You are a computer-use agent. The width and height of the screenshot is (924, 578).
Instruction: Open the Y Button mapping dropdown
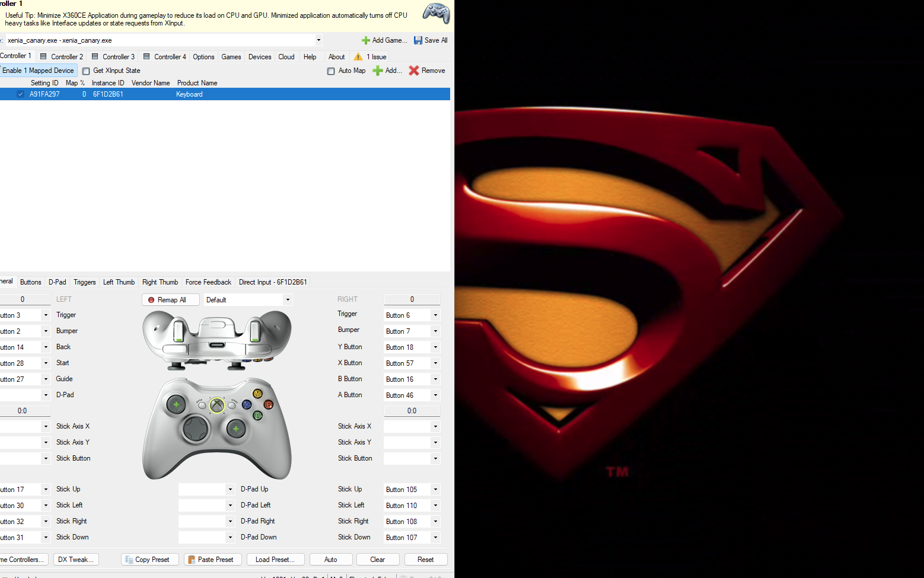(x=435, y=347)
